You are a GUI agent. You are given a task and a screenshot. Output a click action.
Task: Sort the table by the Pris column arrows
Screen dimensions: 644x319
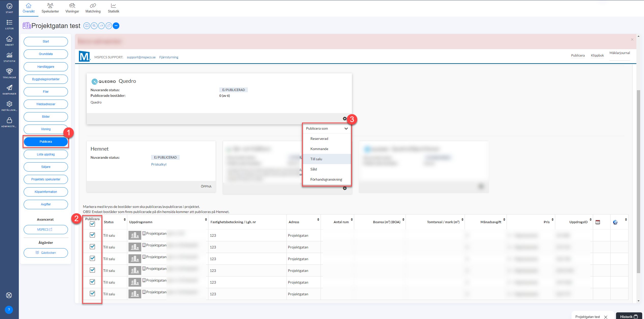[552, 220]
